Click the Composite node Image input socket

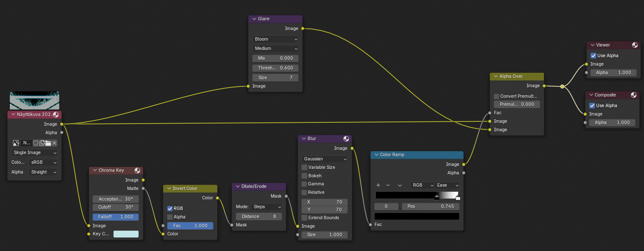[585, 114]
